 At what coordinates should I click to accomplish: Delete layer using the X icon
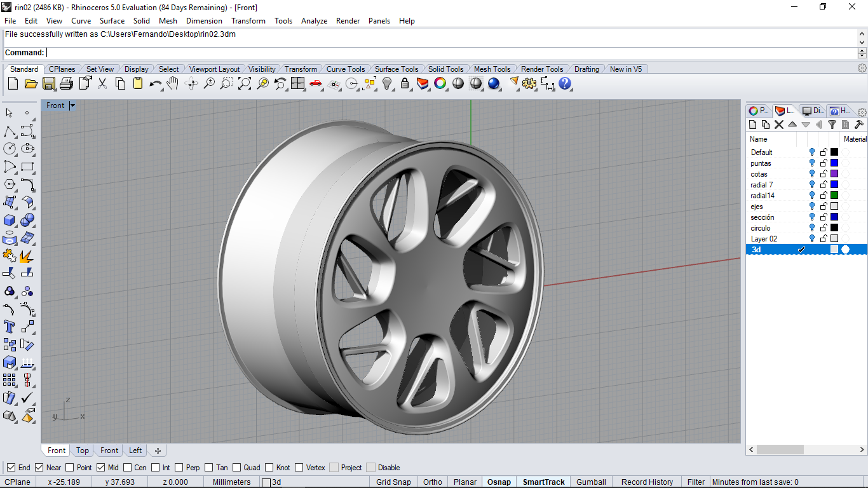[x=779, y=125]
